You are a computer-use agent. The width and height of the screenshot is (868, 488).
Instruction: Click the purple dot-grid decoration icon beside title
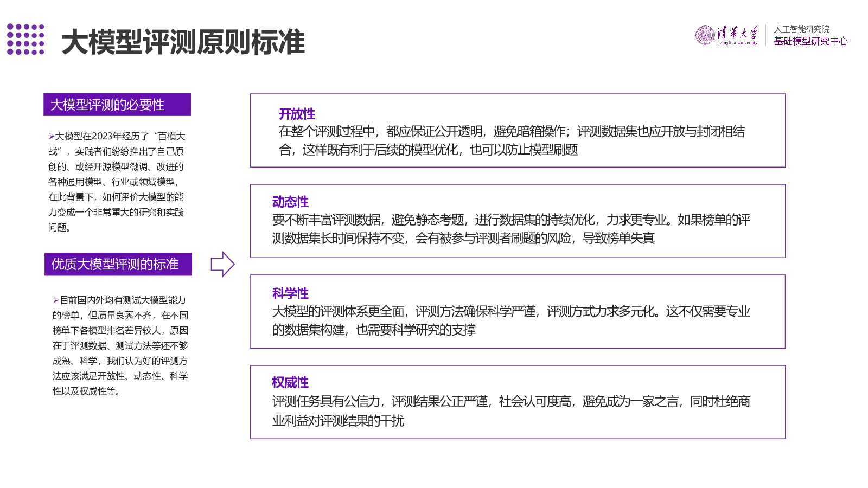click(x=25, y=39)
